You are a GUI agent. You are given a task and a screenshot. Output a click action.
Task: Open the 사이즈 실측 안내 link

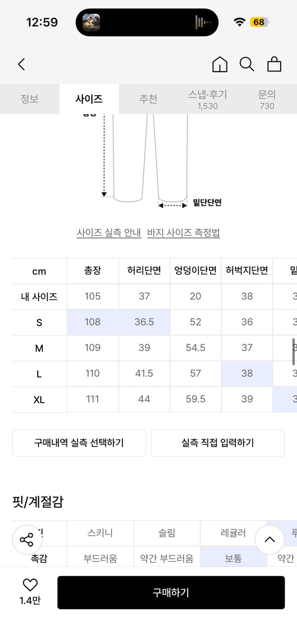click(109, 232)
